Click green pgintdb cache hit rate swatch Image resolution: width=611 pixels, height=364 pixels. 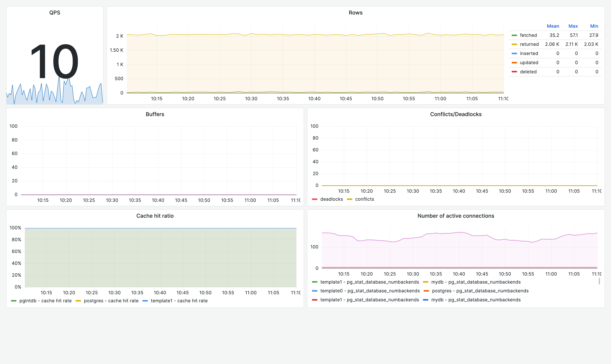pyautogui.click(x=14, y=301)
